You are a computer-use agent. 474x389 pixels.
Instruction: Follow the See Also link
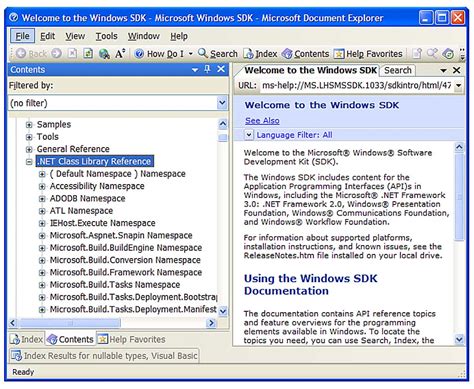(262, 121)
